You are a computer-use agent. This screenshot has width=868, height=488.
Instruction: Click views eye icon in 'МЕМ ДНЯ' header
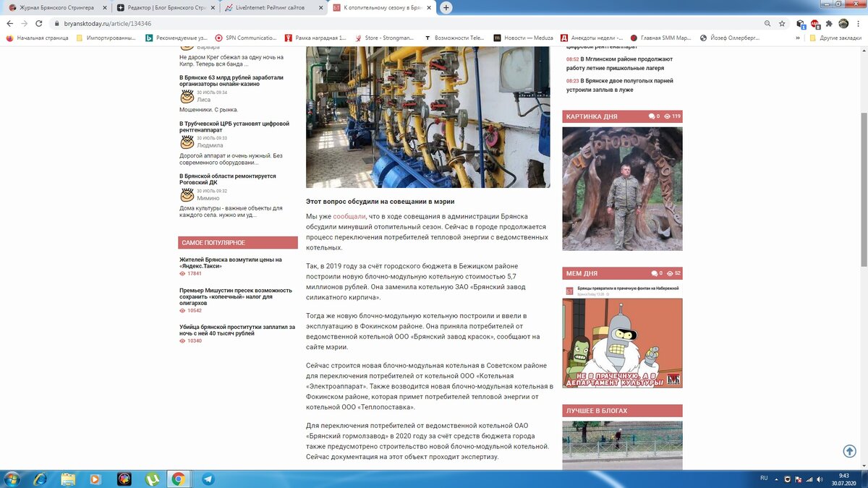(x=671, y=273)
